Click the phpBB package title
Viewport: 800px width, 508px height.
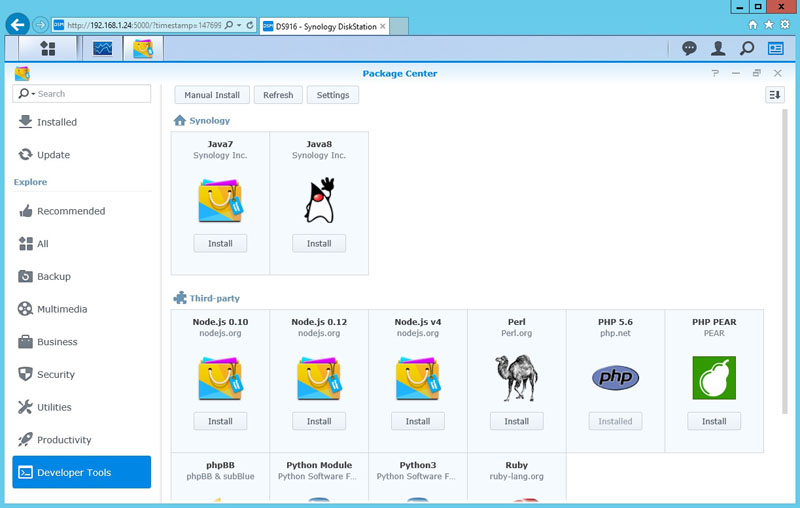point(220,465)
